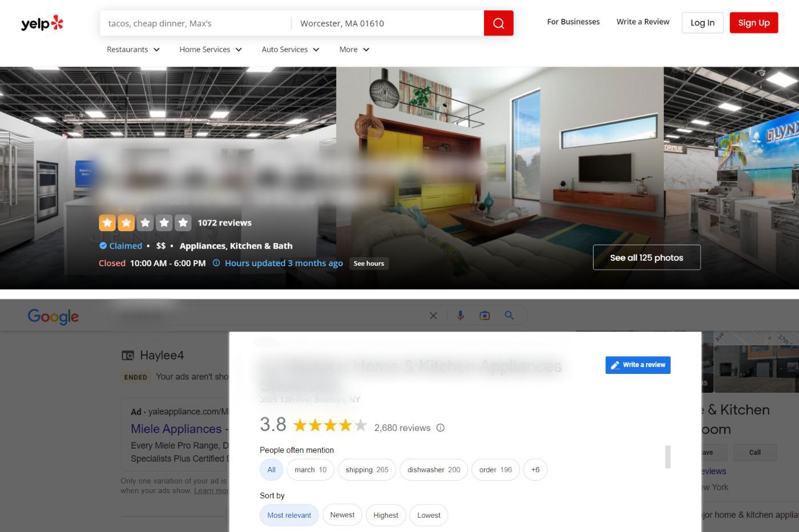
Task: Open Google Lens camera search
Action: point(485,316)
